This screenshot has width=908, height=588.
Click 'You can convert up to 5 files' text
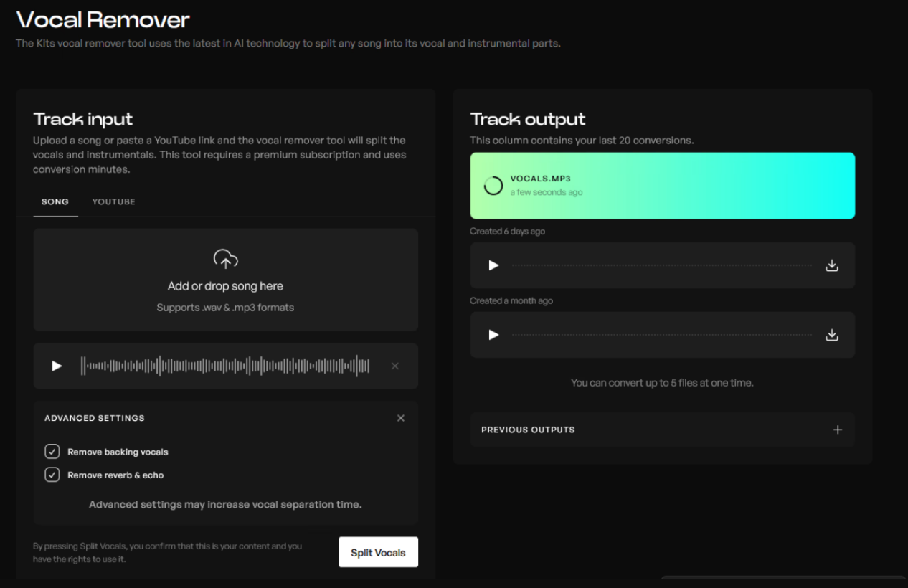coord(662,383)
